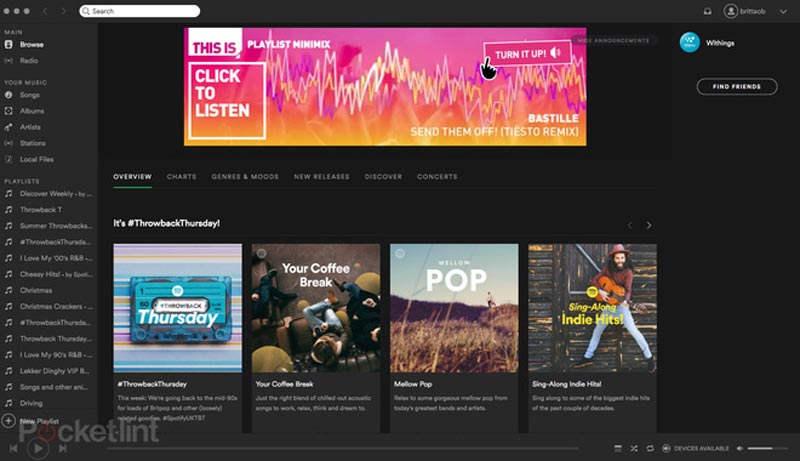800x461 pixels.
Task: Adjust the volume slider
Action: tap(768, 448)
